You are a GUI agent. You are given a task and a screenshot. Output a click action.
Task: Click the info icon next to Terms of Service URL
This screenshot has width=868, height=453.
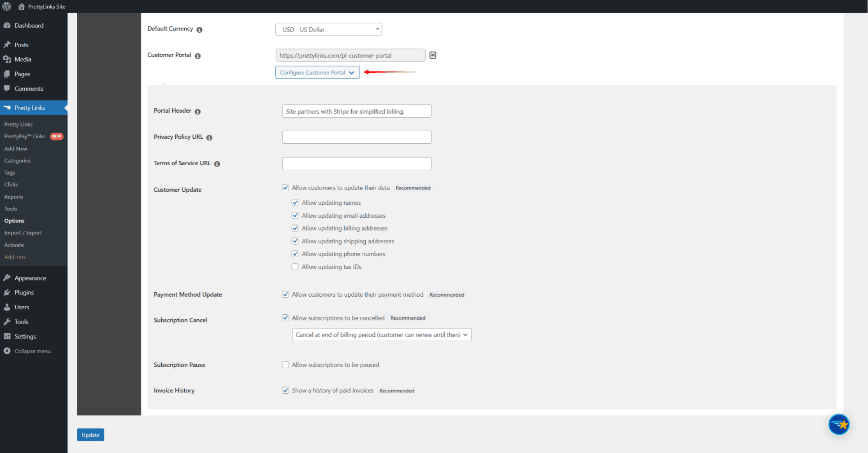click(217, 163)
